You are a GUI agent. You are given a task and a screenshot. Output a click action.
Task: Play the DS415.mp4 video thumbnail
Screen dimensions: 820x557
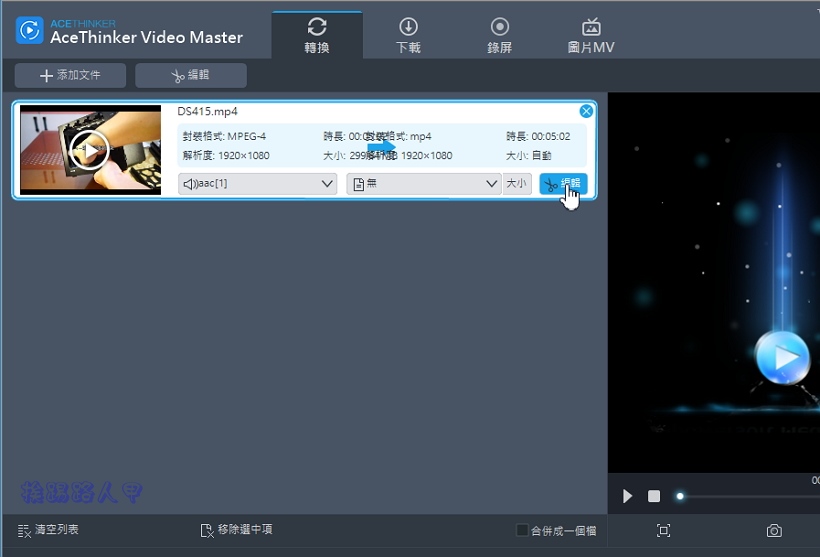point(90,150)
